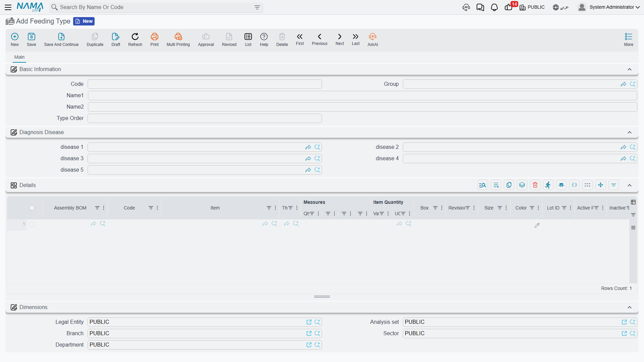Open the Code column filter
644x362 pixels.
(x=151, y=208)
